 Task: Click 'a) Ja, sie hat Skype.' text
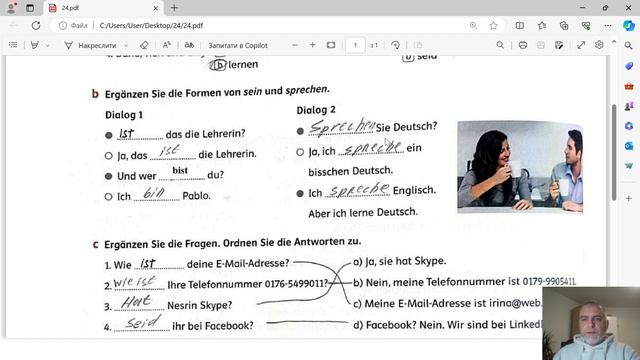(400, 261)
